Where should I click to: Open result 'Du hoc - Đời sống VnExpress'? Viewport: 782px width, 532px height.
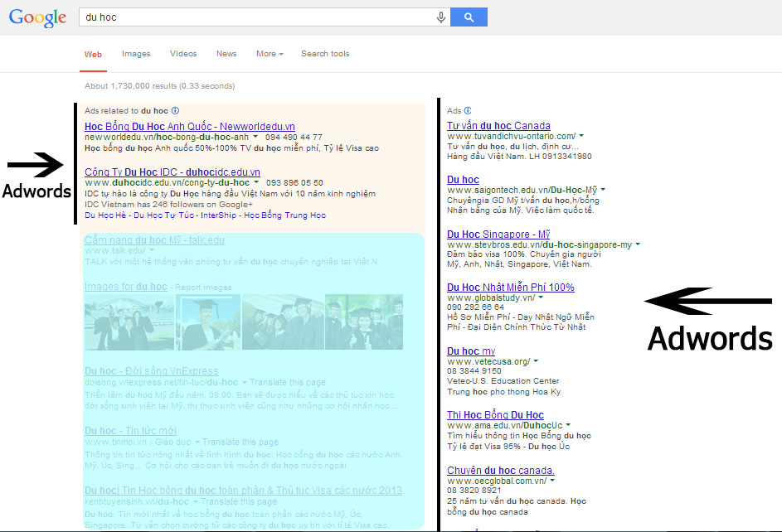click(151, 371)
